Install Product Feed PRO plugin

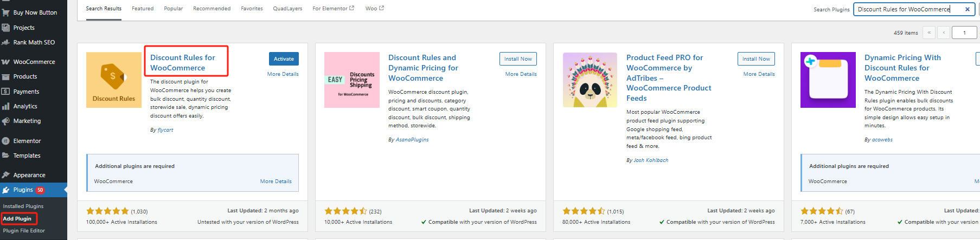tap(756, 59)
